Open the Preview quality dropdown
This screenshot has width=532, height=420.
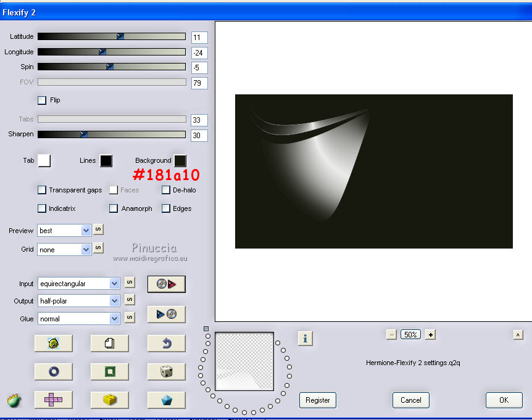64,231
